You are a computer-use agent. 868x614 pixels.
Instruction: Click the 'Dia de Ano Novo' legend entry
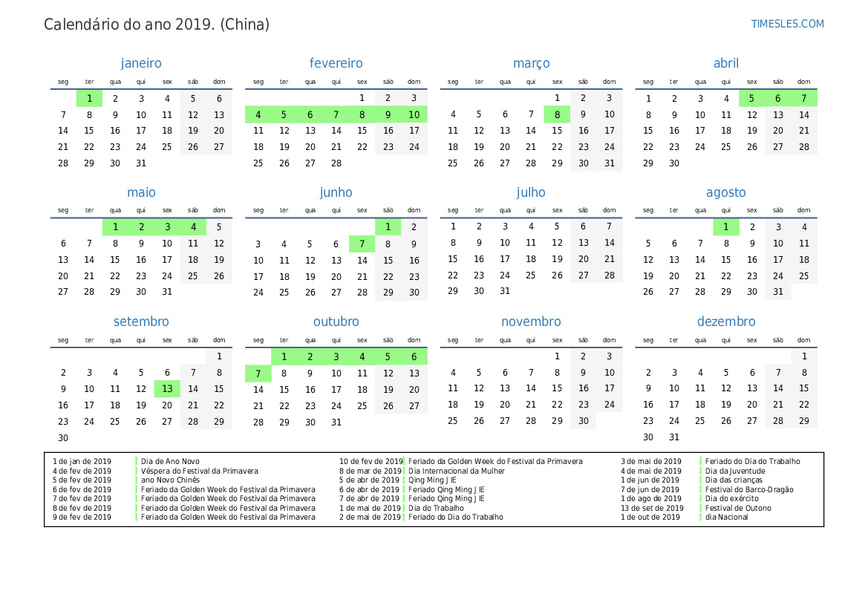[170, 462]
